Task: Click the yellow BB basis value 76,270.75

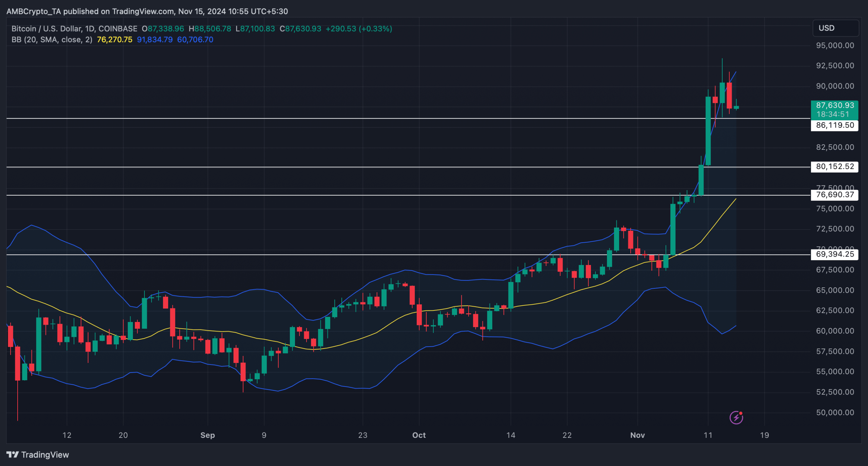Action: (115, 40)
